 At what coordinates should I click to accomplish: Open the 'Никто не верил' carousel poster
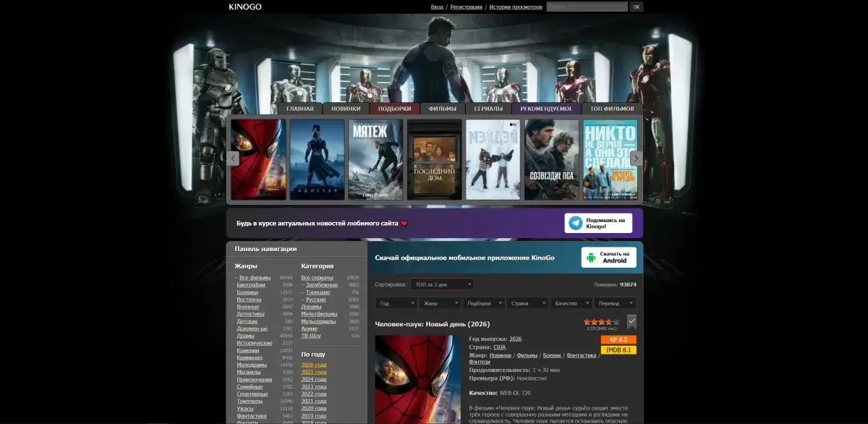coord(610,159)
